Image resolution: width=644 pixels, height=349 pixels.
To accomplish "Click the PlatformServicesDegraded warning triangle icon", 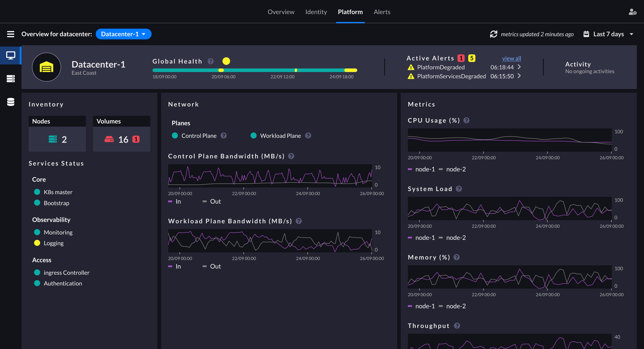I will tap(411, 76).
